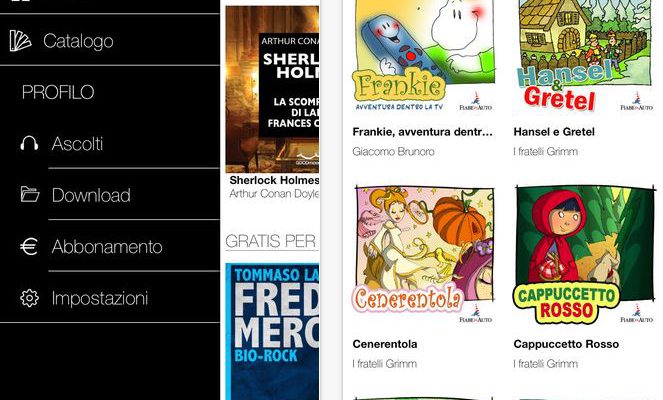Image resolution: width=663 pixels, height=400 pixels.
Task: Go to the Catalogo menu item
Action: 110,40
